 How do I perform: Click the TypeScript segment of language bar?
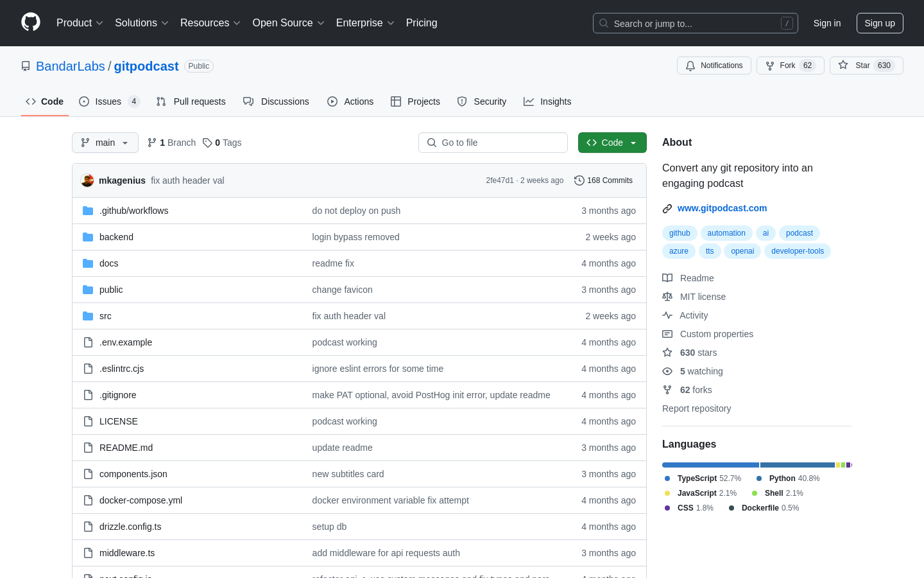click(710, 465)
